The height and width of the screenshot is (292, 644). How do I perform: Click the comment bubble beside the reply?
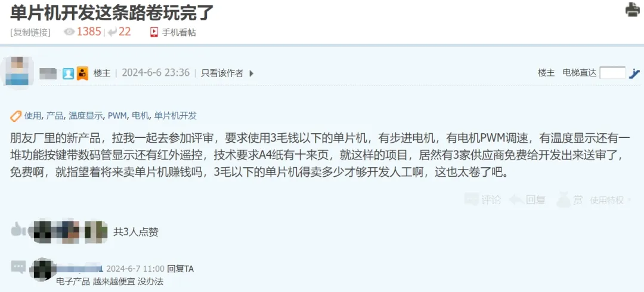click(18, 267)
